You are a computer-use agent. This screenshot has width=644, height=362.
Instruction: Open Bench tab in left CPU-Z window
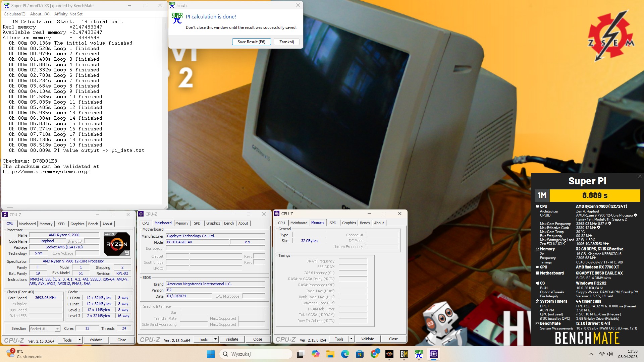coord(93,224)
